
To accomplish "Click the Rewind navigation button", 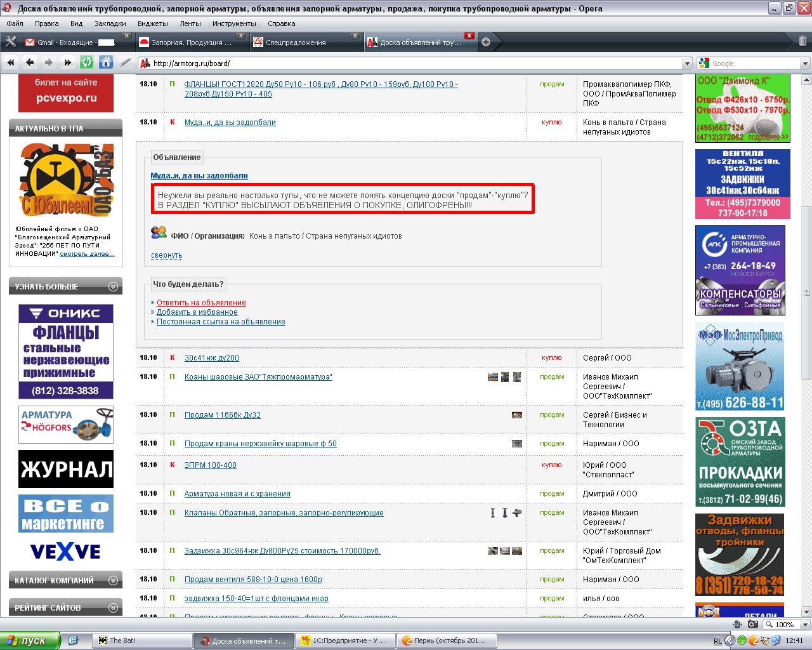I will (x=11, y=62).
